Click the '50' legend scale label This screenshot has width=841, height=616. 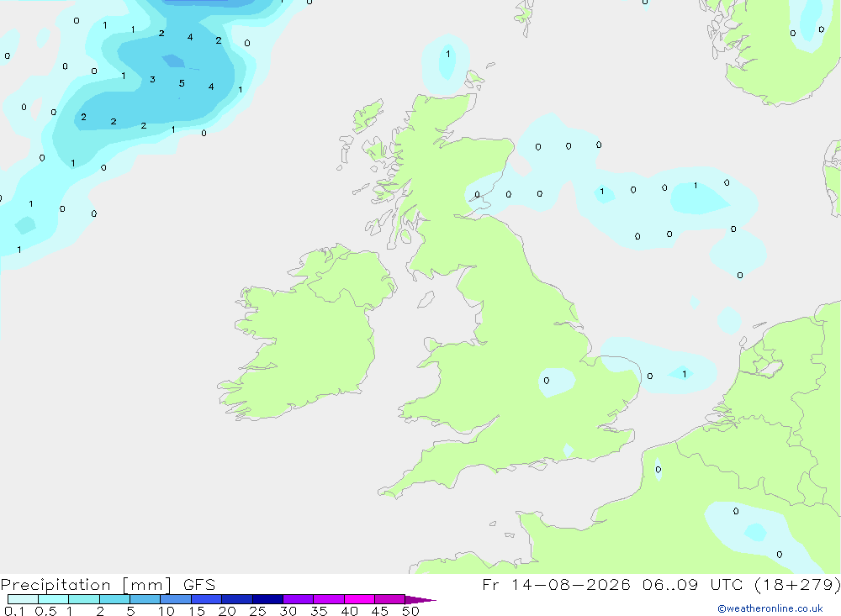pos(410,611)
